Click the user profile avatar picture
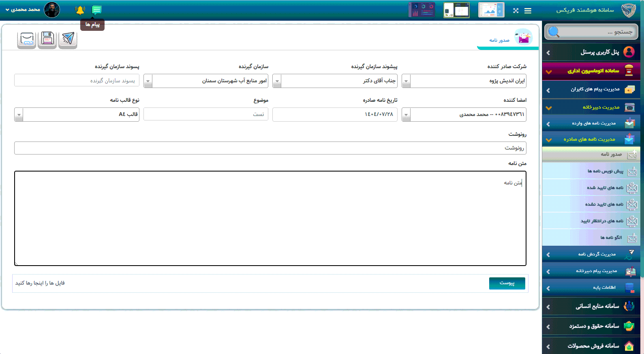The image size is (644, 354). click(52, 9)
